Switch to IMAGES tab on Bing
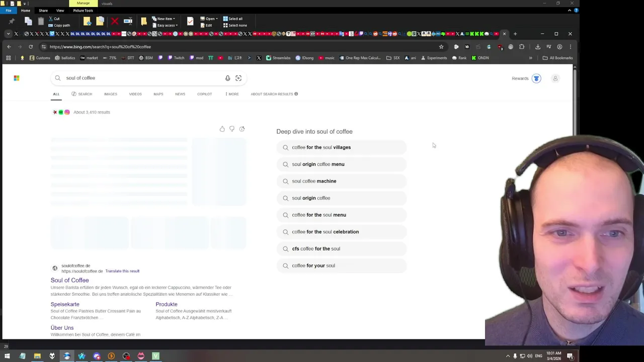This screenshot has height=362, width=644. coord(111,94)
